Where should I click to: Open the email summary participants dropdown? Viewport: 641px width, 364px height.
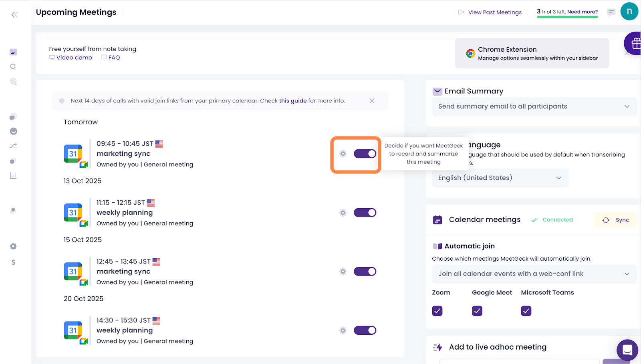(x=534, y=107)
